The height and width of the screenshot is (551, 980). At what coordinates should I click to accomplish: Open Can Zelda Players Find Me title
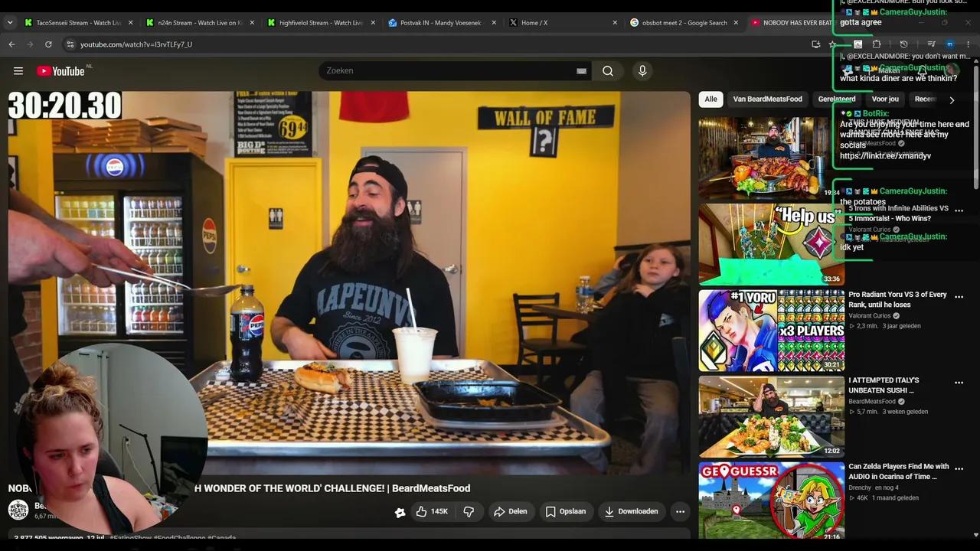899,471
